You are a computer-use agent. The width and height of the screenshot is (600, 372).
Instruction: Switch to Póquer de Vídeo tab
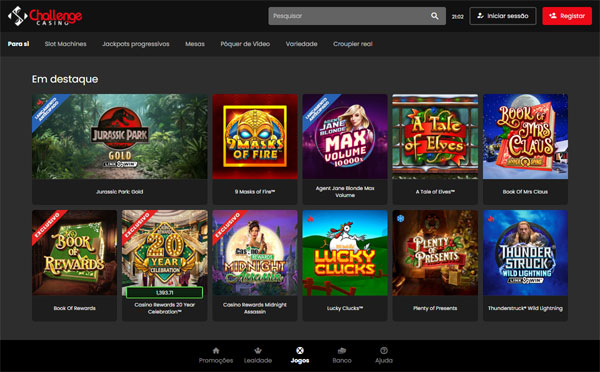click(x=245, y=44)
